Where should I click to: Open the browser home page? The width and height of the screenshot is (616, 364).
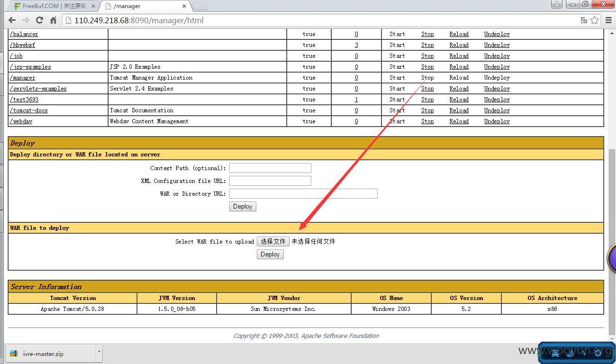[x=54, y=20]
